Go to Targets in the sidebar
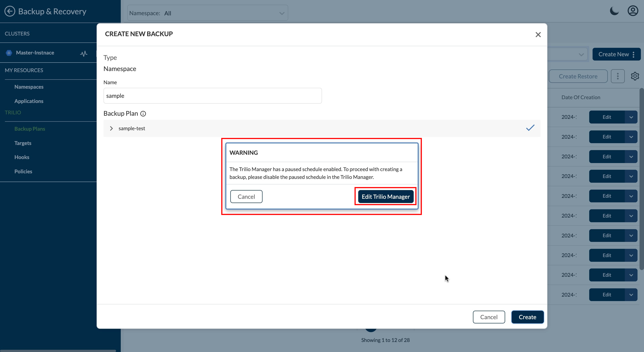 (x=23, y=143)
